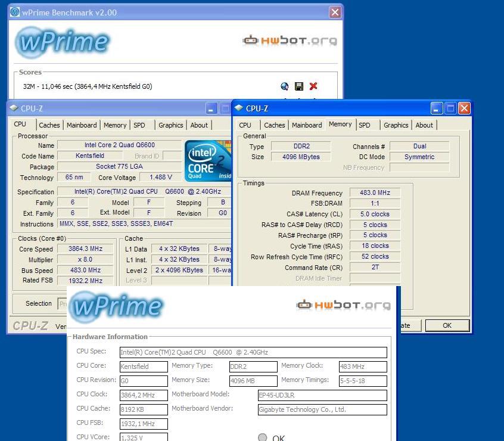
Task: Click the CPU Cache 8192 KB field
Action: [144, 409]
